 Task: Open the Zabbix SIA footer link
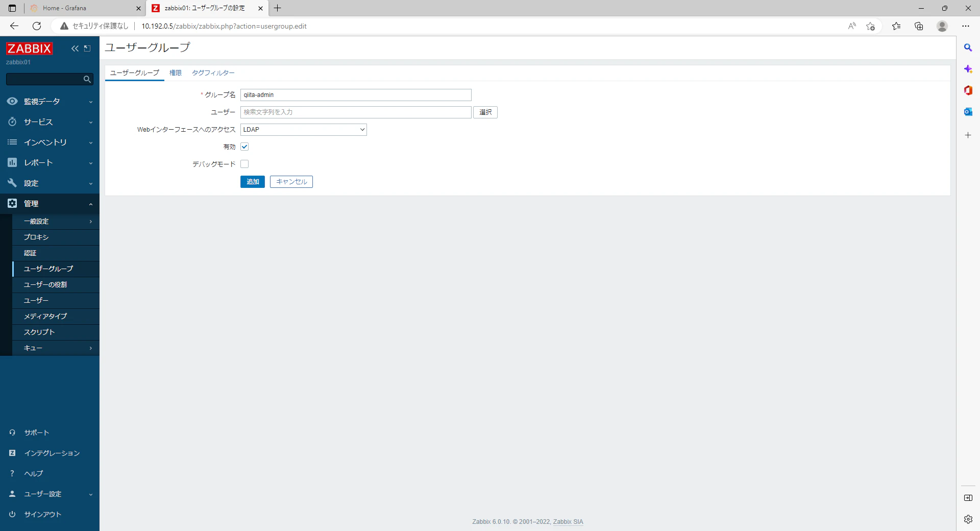pyautogui.click(x=568, y=522)
